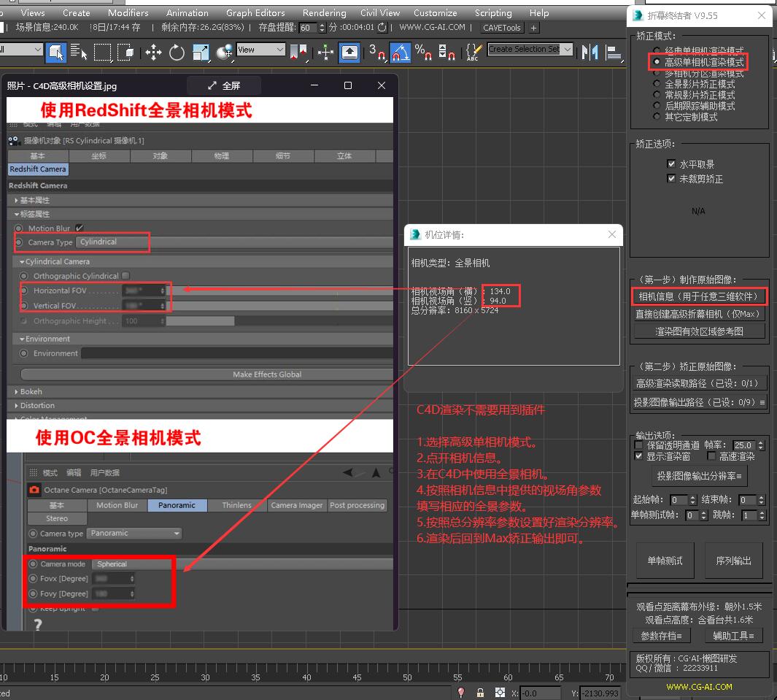Select 全景影片矫正模式 radio option

[x=657, y=84]
